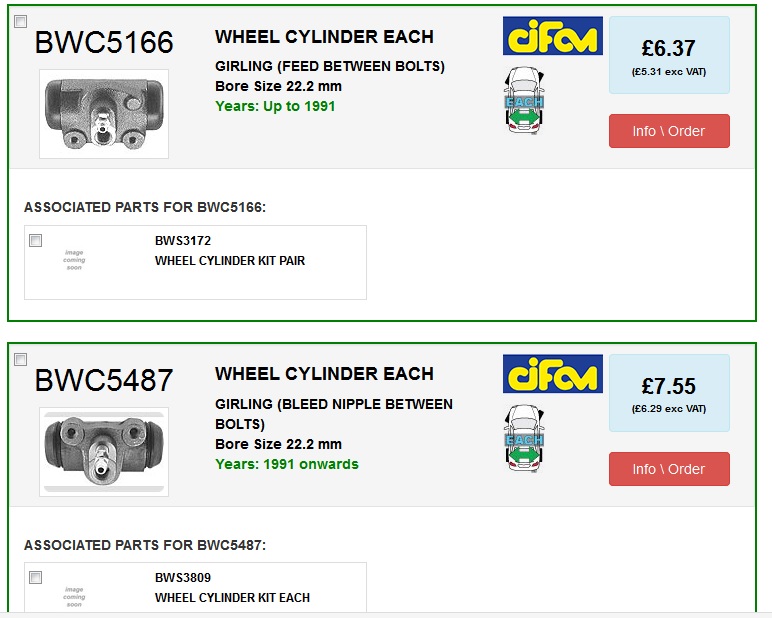Click the Cifam brand logo for BWC5166
Screen dimensions: 772x618
(x=552, y=36)
